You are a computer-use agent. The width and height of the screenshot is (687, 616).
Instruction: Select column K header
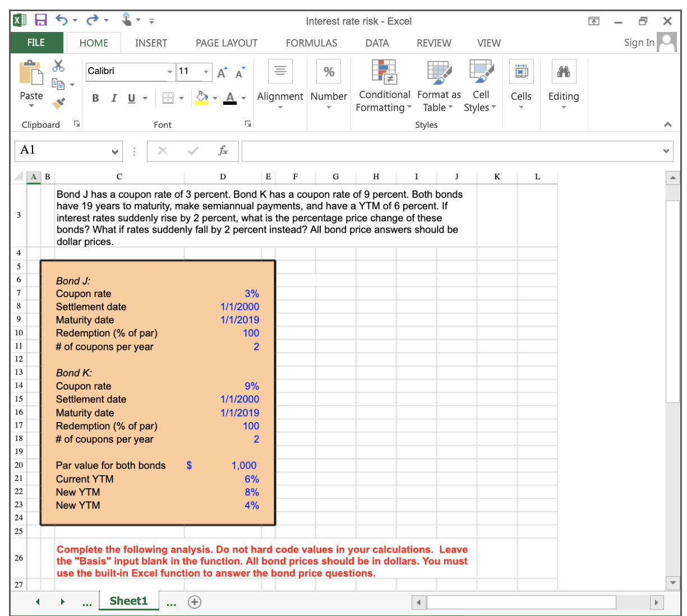point(497,177)
